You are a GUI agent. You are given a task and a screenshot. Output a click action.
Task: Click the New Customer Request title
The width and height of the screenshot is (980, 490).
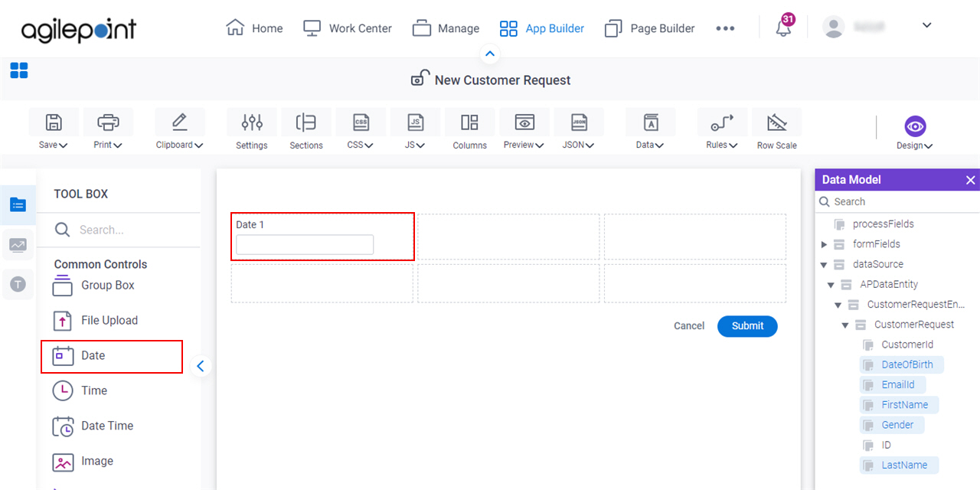[503, 80]
